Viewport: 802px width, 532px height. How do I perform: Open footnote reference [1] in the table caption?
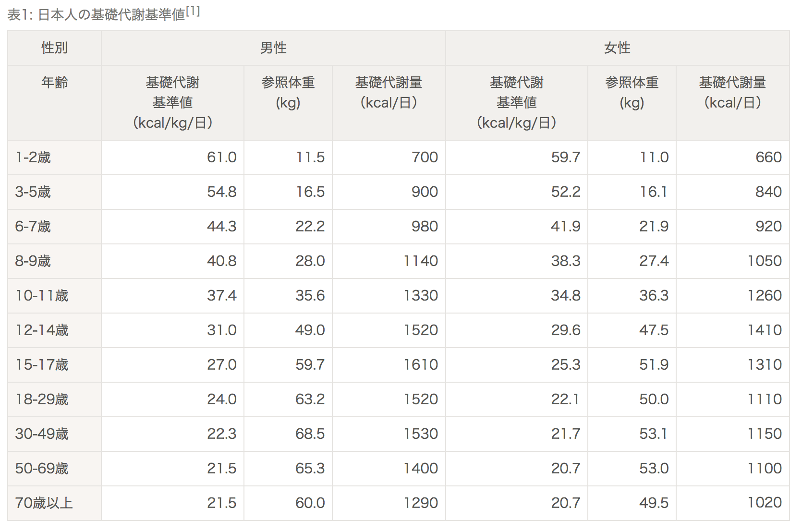point(193,11)
